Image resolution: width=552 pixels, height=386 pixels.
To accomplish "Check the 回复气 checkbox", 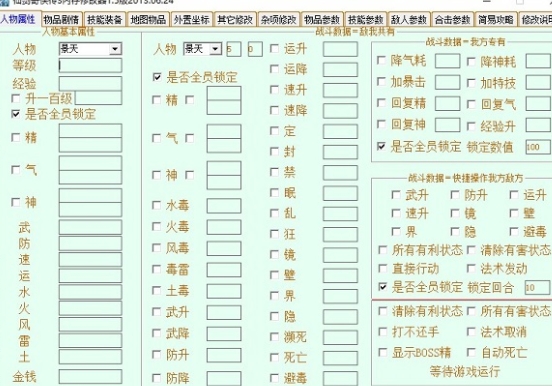I will (471, 104).
